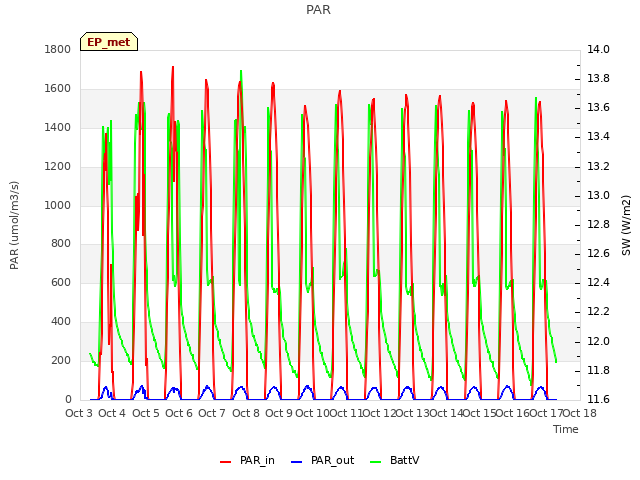Click the 800 left axis tick label
640x480 pixels.
pos(61,244)
